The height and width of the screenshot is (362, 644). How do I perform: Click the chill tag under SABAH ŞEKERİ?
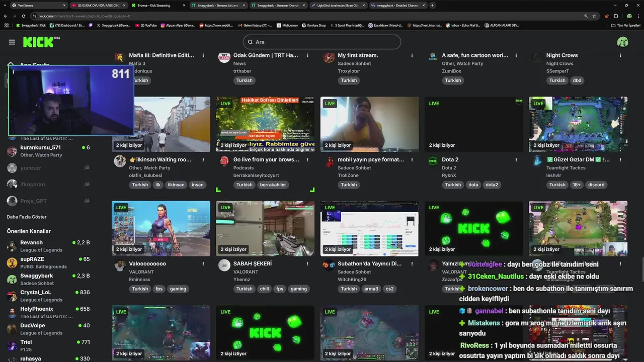(264, 289)
